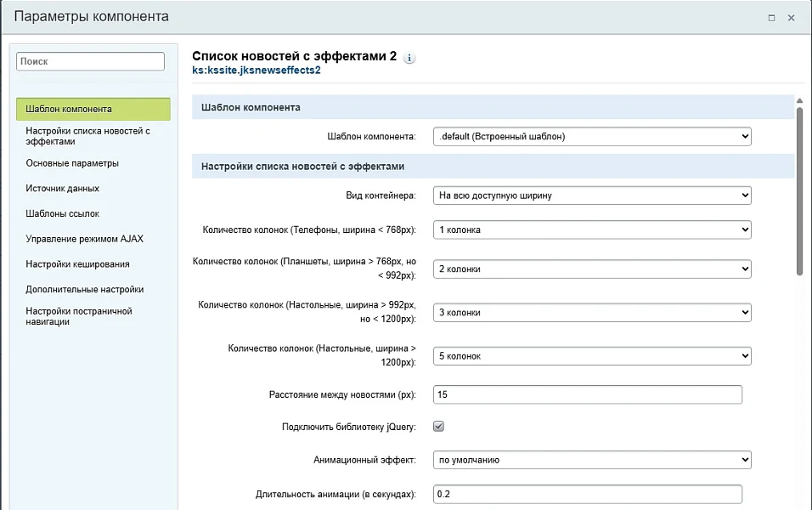Viewport: 812px width, 510px height.
Task: Close the Параметры компонента dialog
Action: click(x=792, y=18)
